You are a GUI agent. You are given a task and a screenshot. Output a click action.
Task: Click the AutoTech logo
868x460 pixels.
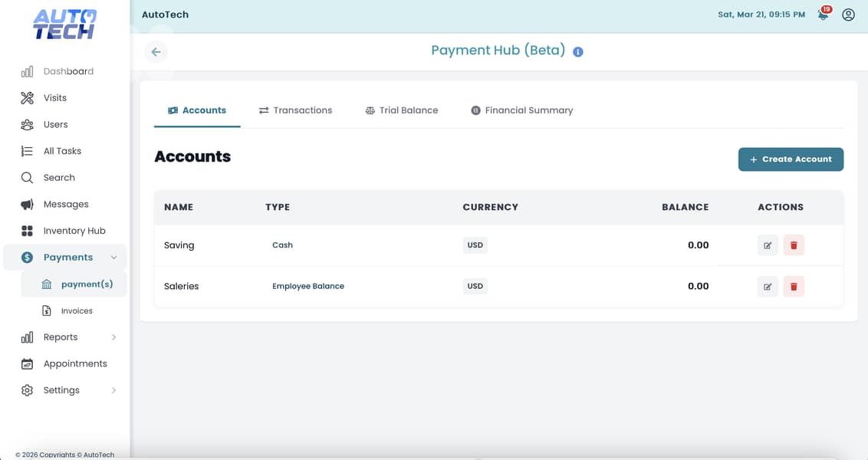coord(64,25)
